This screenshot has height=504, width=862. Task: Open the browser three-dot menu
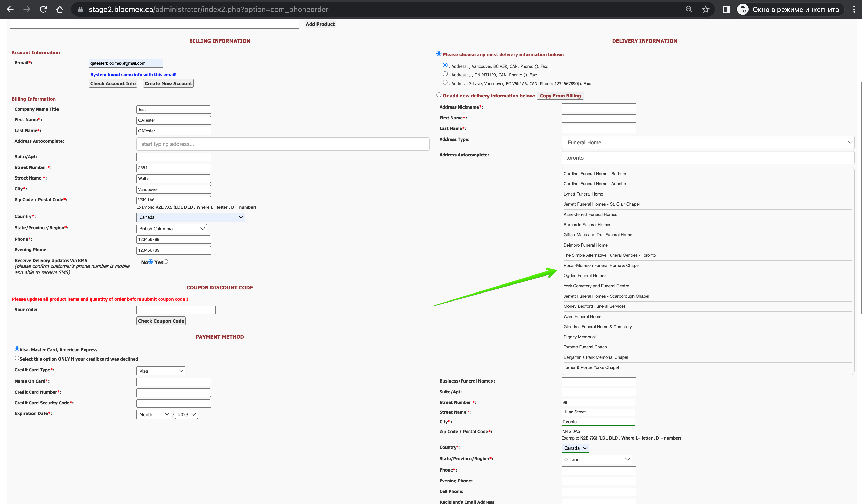[854, 9]
